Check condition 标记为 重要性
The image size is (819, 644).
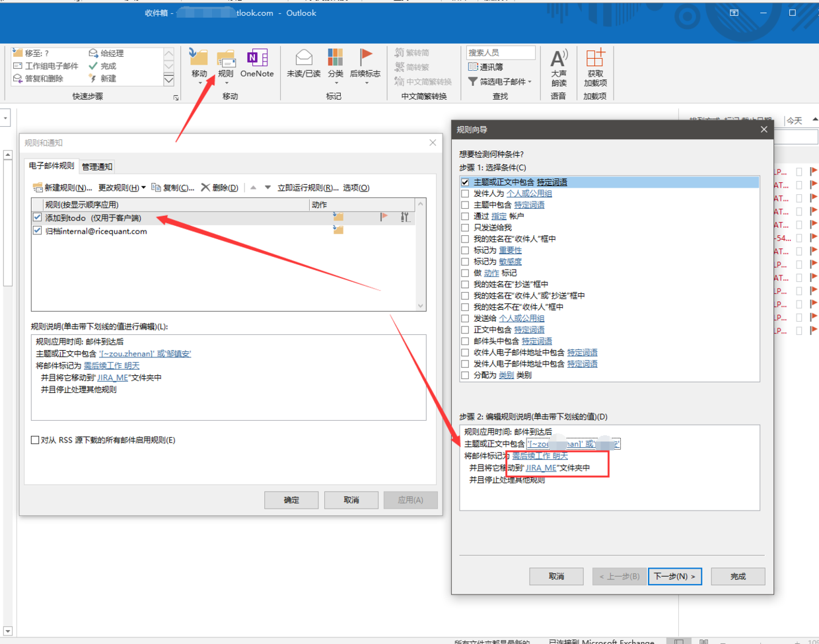[465, 250]
